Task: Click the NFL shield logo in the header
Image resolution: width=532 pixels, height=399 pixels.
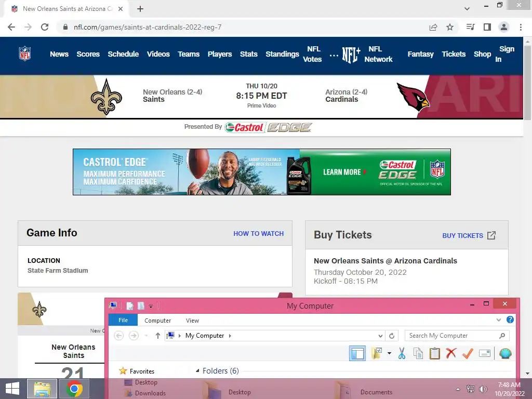Action: pos(25,54)
